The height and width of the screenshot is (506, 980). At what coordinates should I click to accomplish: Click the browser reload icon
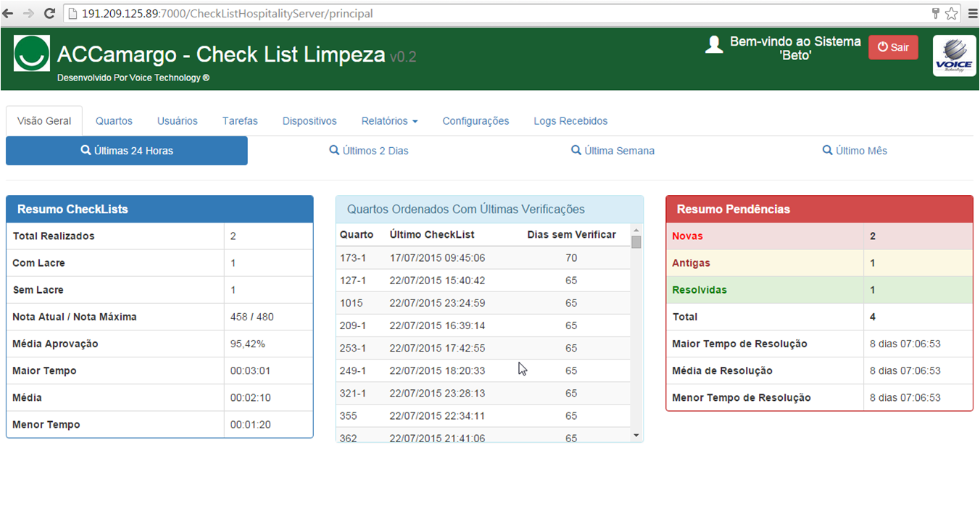tap(49, 14)
